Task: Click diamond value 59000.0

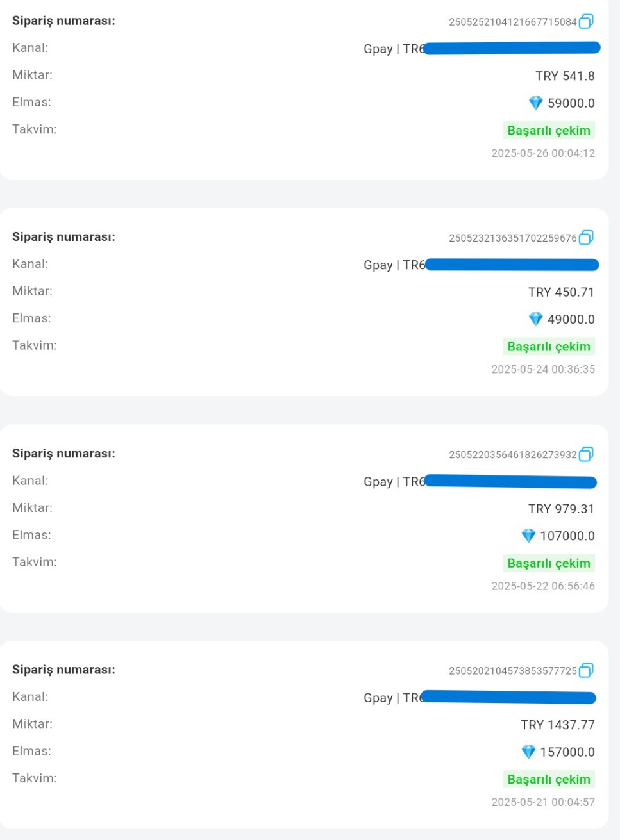Action: (x=571, y=103)
